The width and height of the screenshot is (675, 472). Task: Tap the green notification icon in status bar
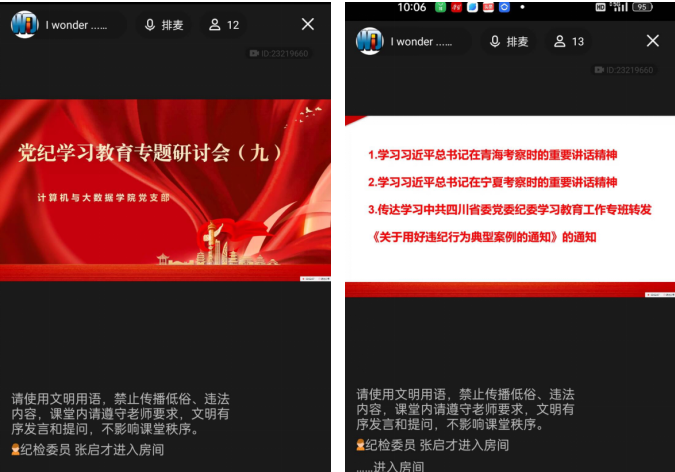440,7
